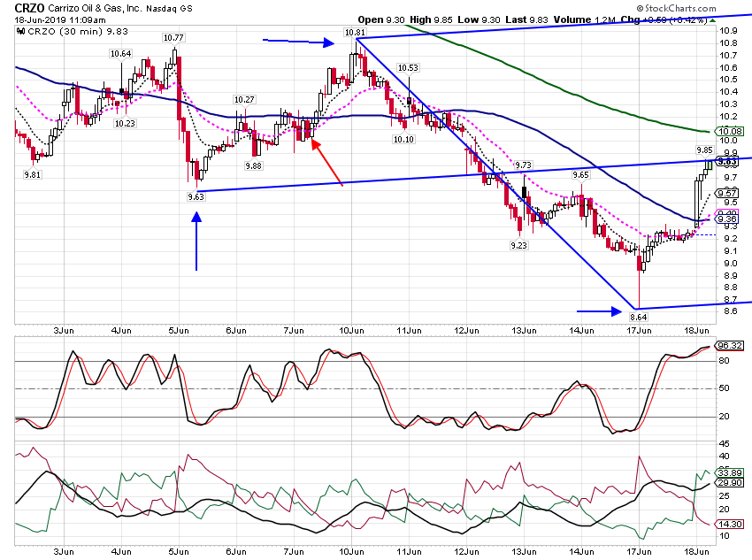The width and height of the screenshot is (752, 560).
Task: Click the 80 level on the stochastic axis
Action: (724, 361)
